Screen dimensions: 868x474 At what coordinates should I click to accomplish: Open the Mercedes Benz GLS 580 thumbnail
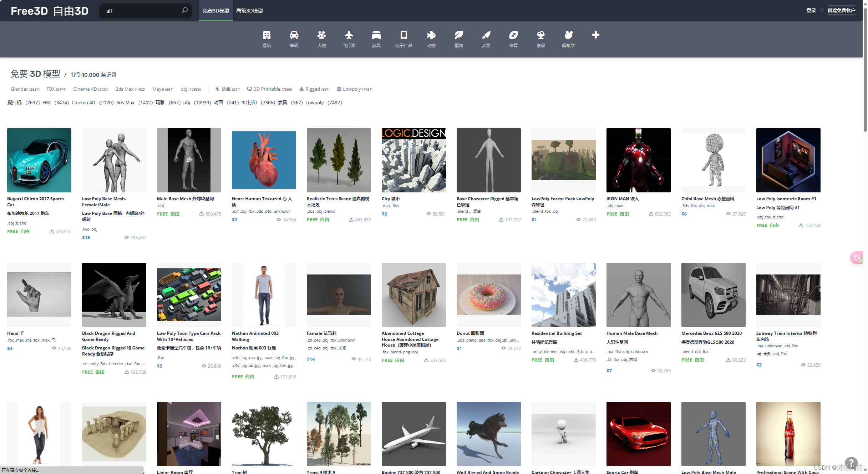point(714,295)
